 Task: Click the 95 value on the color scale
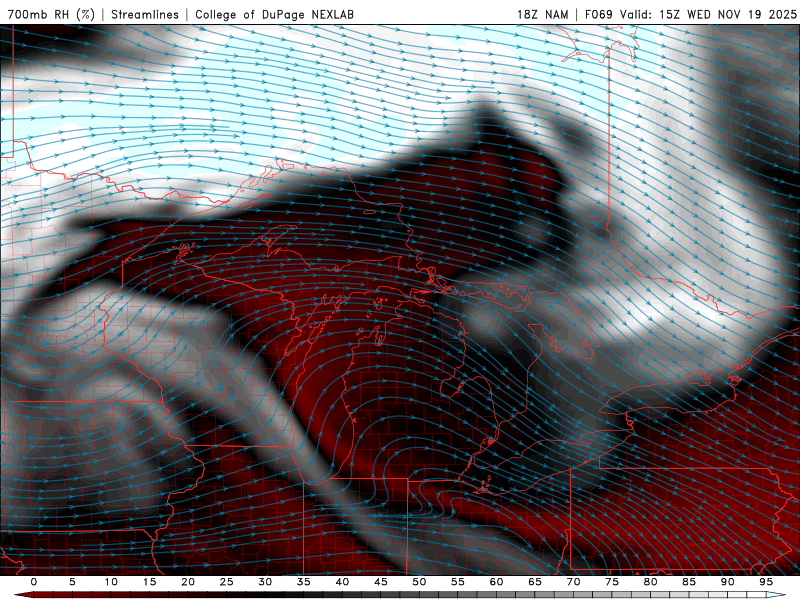click(765, 582)
